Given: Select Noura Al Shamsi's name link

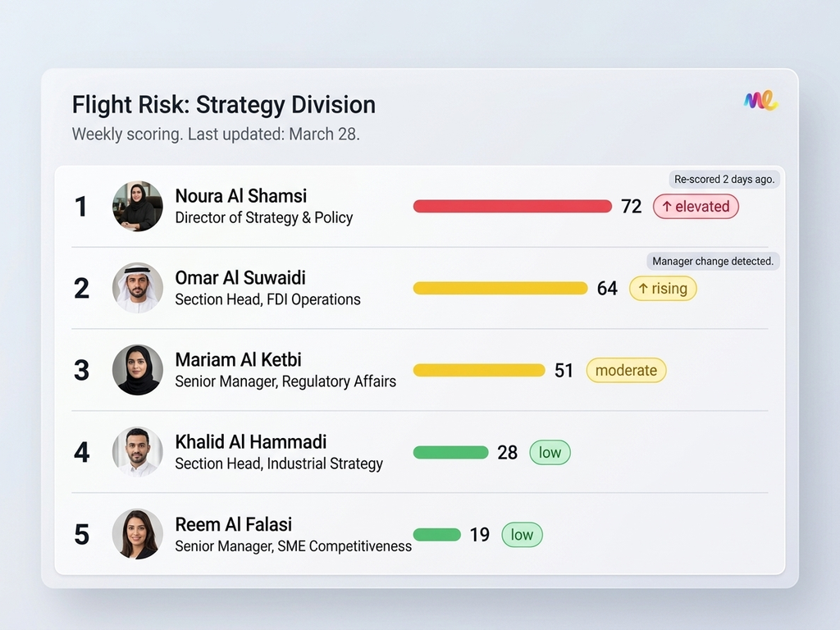Looking at the screenshot, I should tap(240, 196).
